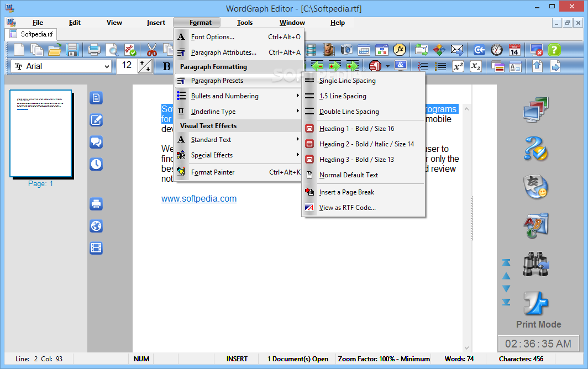Click the envelope send mail icon
Viewport: 588px width, 369px height.
click(456, 50)
